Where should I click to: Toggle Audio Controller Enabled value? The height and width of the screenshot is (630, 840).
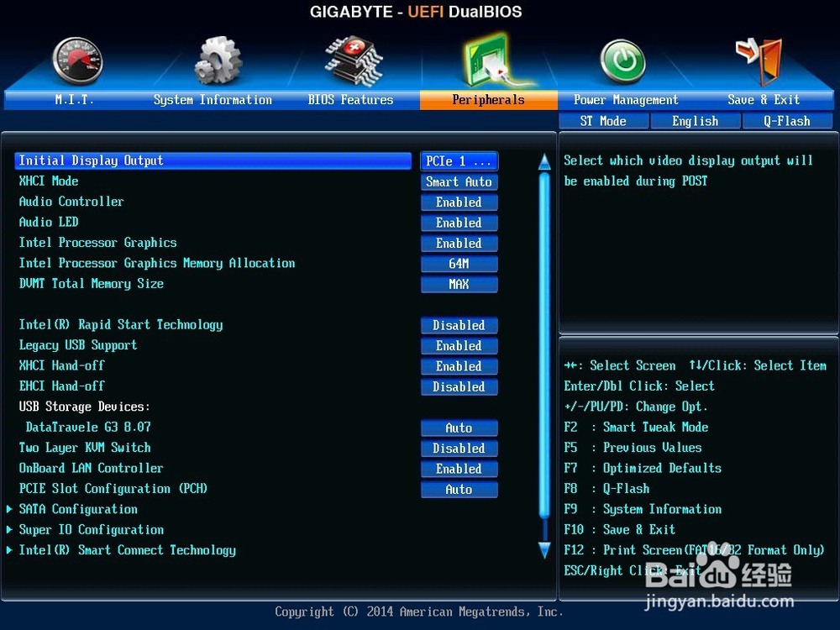459,202
